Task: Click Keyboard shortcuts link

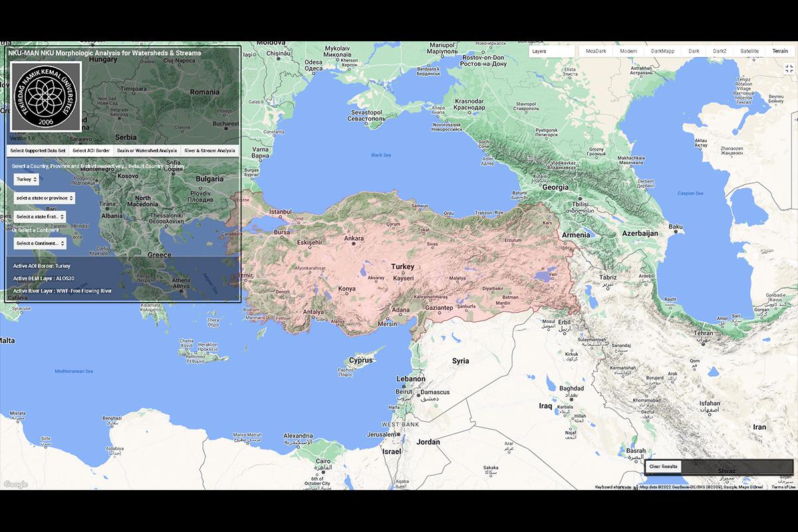Action: pyautogui.click(x=613, y=487)
